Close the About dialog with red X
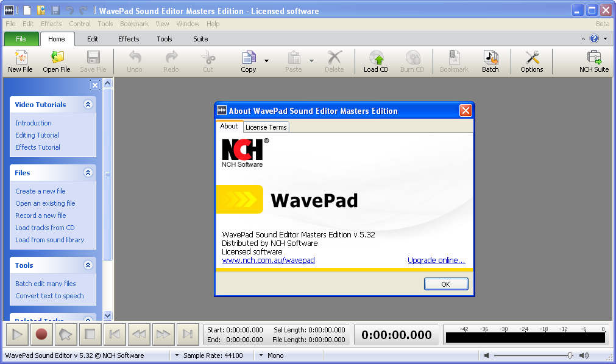 (465, 111)
